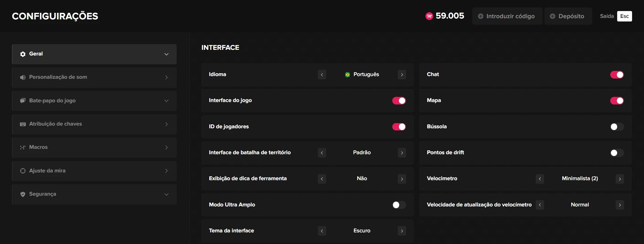Click the Depósito button
Viewport: 644px width, 244px height.
568,16
